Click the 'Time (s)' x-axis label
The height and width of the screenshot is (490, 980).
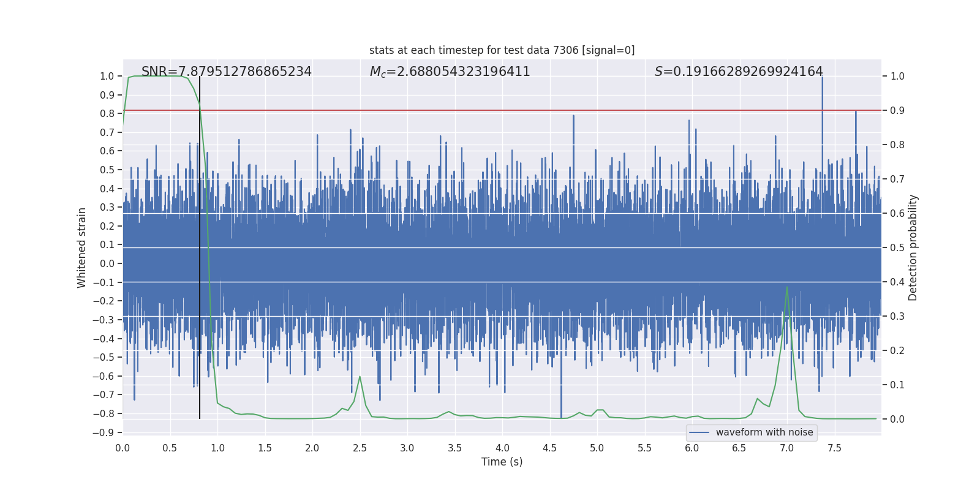pos(502,462)
